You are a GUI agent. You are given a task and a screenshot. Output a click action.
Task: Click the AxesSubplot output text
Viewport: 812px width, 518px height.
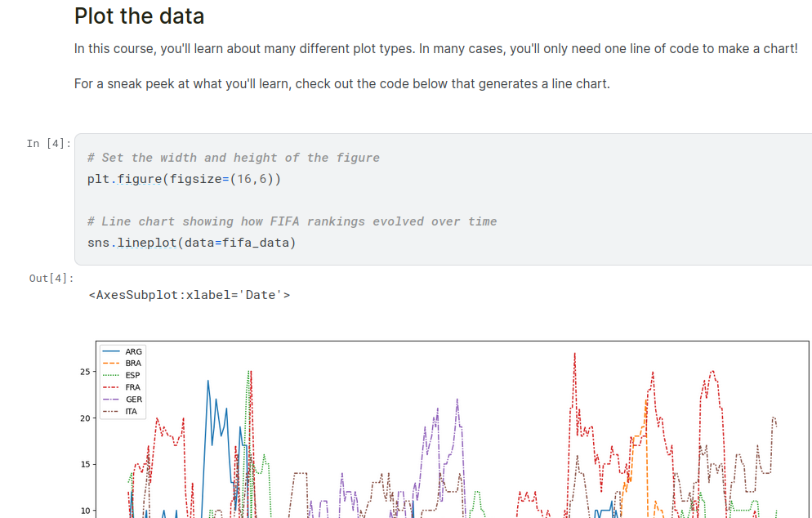pyautogui.click(x=189, y=295)
